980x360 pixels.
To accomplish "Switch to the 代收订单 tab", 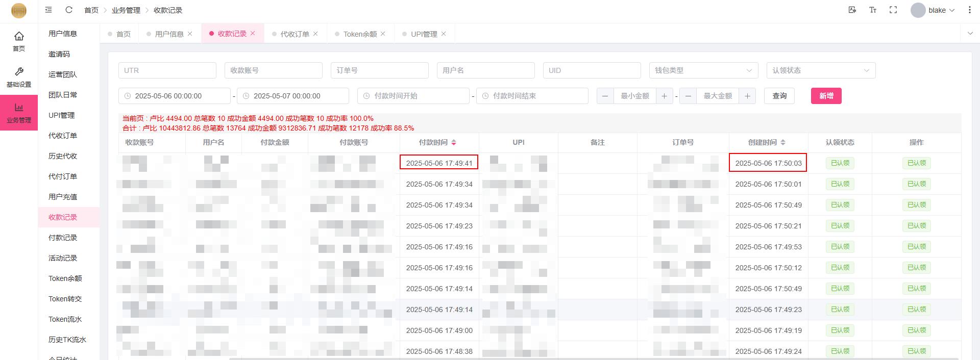I will (x=295, y=34).
